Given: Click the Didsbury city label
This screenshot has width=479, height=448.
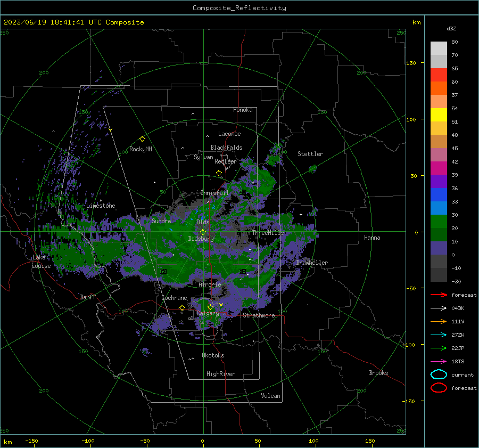Looking at the screenshot, I should tap(201, 239).
